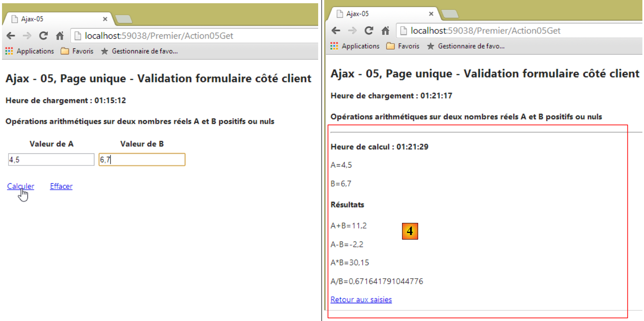
Task: Click the back arrow in the form page browser
Action: (11, 36)
